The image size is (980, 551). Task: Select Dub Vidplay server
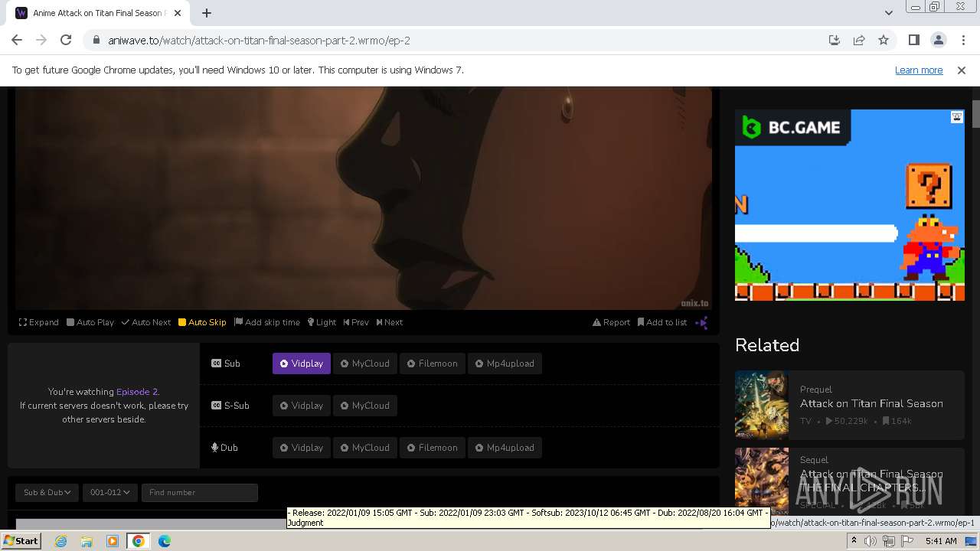(302, 448)
